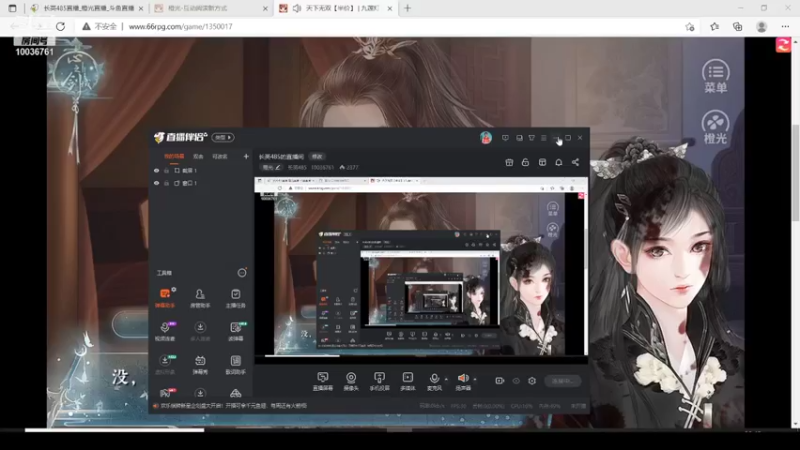
Task: Open the 弹幕助手 orange tool icon
Action: [x=165, y=297]
